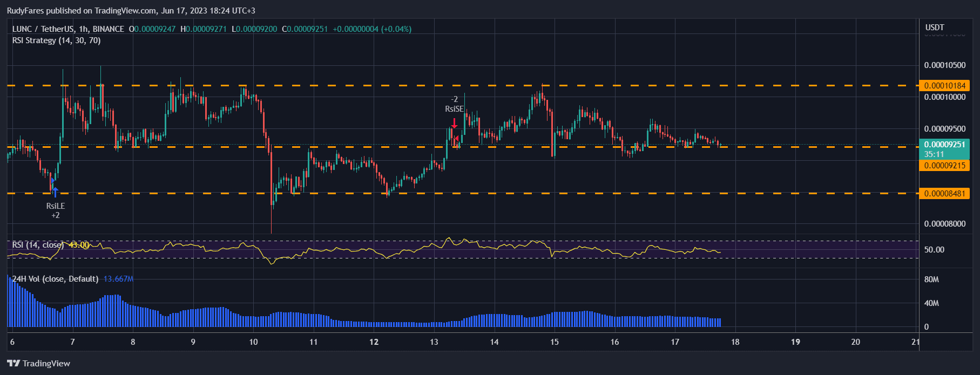Viewport: 980px width, 375px height.
Task: Click date 10 on the time axis
Action: (253, 342)
